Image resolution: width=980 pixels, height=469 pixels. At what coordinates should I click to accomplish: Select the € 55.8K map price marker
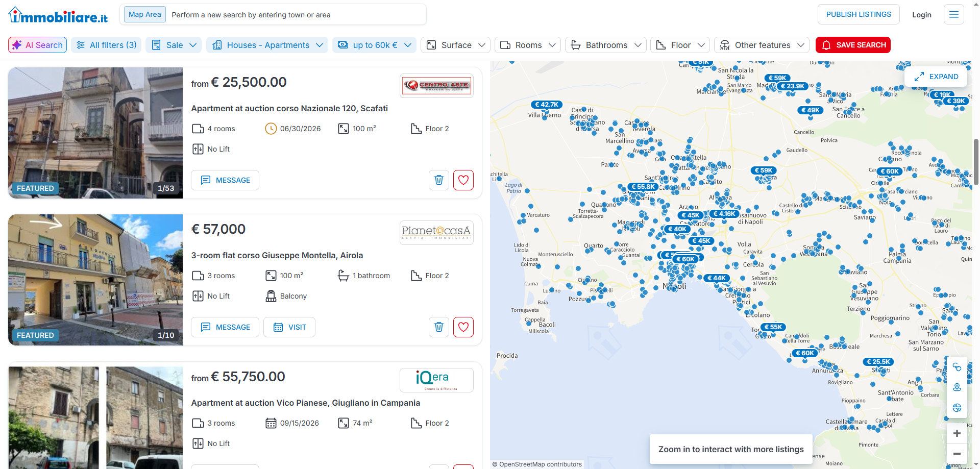pyautogui.click(x=643, y=187)
